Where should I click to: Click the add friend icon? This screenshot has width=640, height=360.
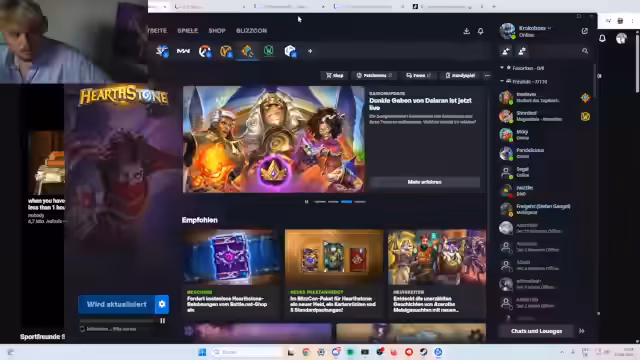[506, 51]
